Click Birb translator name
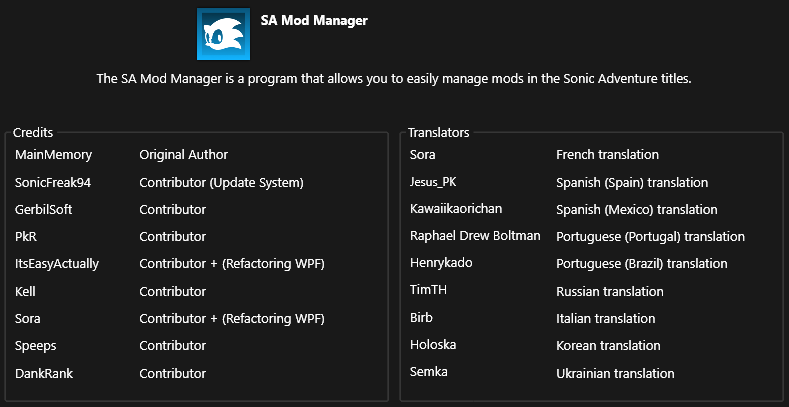The height and width of the screenshot is (407, 789). pos(422,318)
